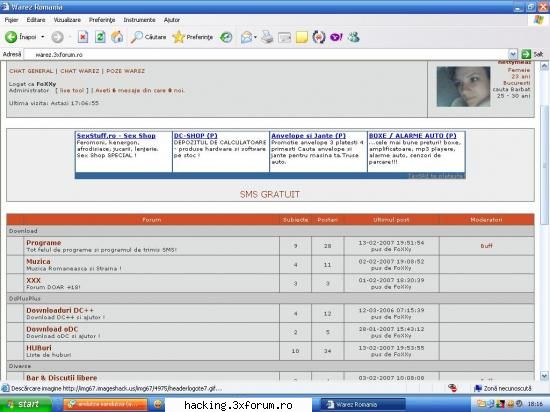Click the security zone status bar indicator
The height and width of the screenshot is (412, 550).
point(502,388)
